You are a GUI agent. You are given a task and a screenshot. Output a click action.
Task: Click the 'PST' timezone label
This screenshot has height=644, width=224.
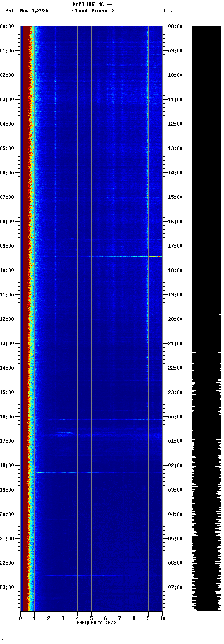9,11
